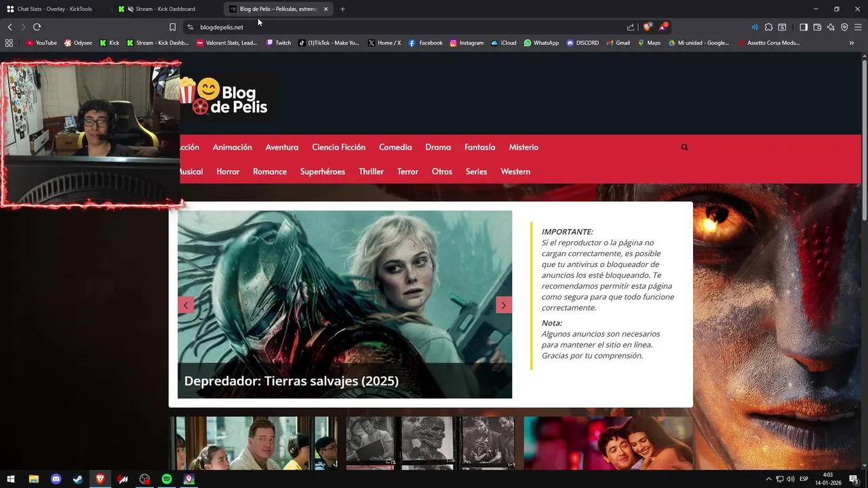Close the Blog de Pelis tab

[x=325, y=9]
